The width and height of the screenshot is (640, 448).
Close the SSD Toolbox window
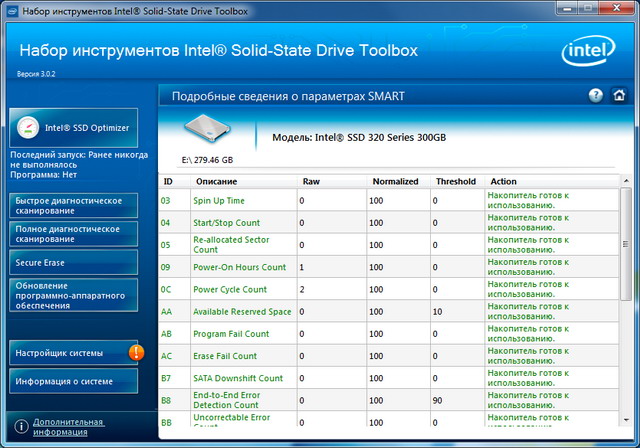tap(618, 8)
